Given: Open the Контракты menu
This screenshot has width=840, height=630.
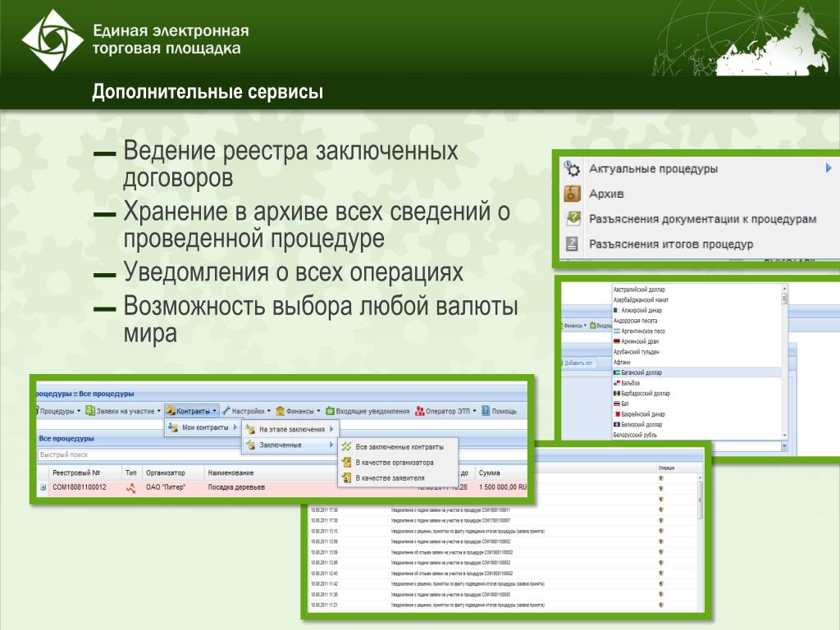Looking at the screenshot, I should tap(192, 411).
